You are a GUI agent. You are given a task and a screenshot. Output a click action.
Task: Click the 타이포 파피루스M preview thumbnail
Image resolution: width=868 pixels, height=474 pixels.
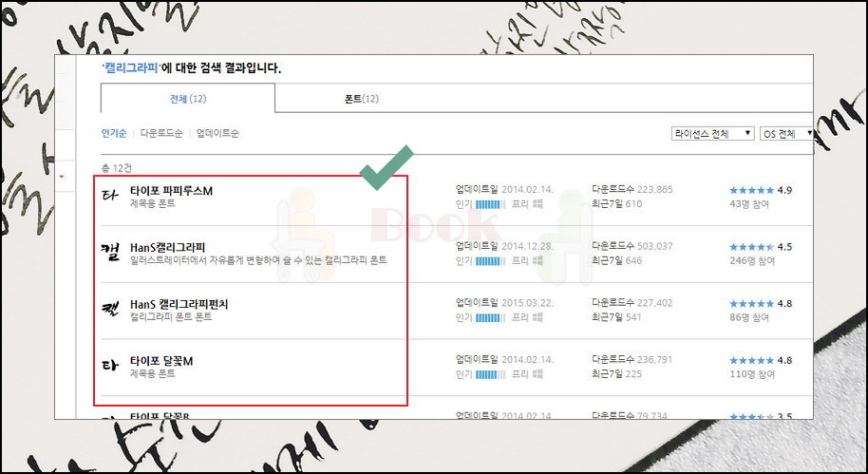click(110, 196)
